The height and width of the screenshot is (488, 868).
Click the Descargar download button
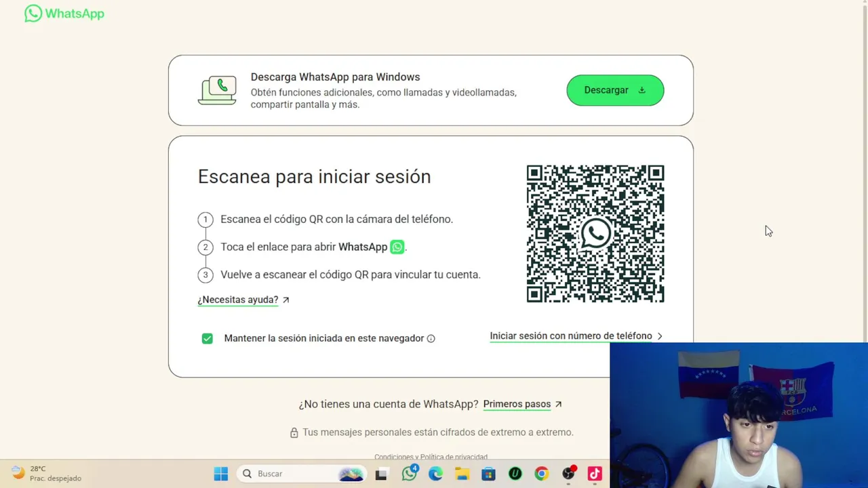click(x=615, y=90)
